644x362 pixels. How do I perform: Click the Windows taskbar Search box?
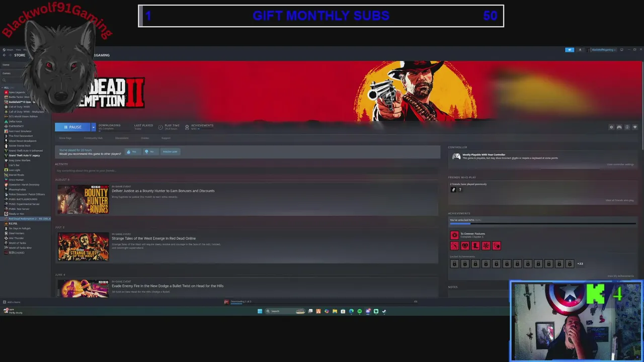point(285,311)
